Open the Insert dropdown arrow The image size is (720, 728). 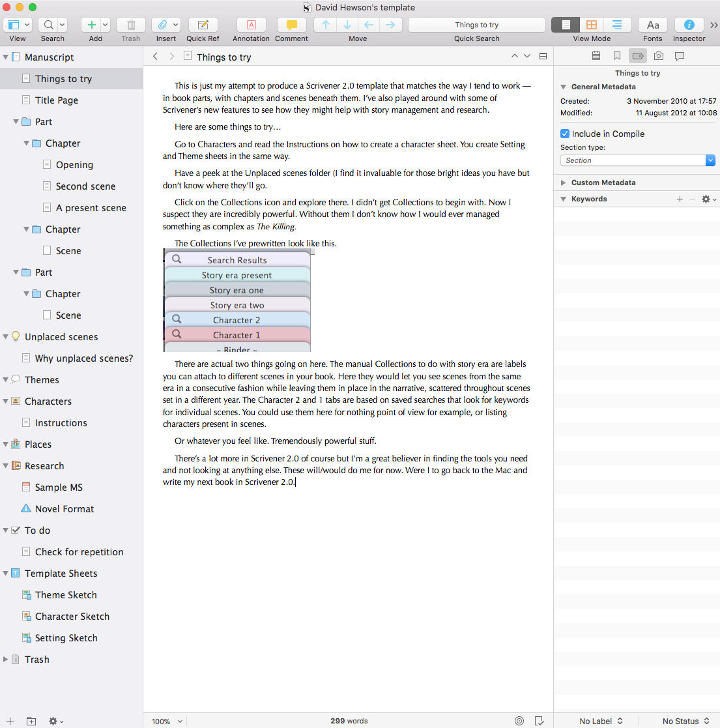click(175, 25)
